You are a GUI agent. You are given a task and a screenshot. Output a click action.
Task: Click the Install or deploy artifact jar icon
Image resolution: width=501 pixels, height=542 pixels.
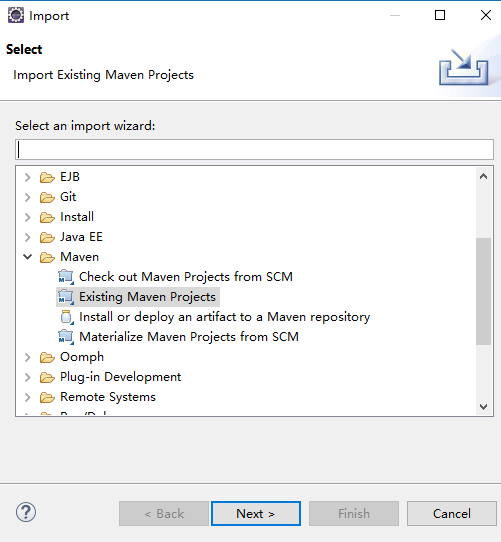point(66,317)
